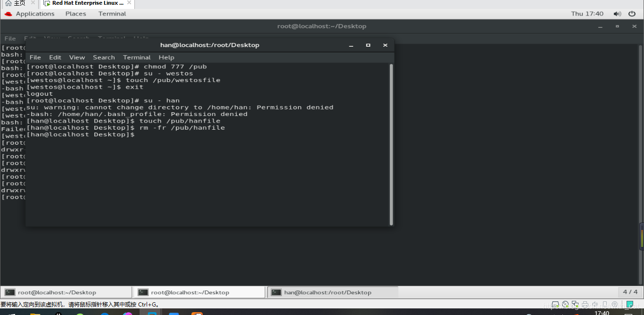The width and height of the screenshot is (644, 315).
Task: Click the teal VMware status icon at bottom right
Action: (x=630, y=305)
